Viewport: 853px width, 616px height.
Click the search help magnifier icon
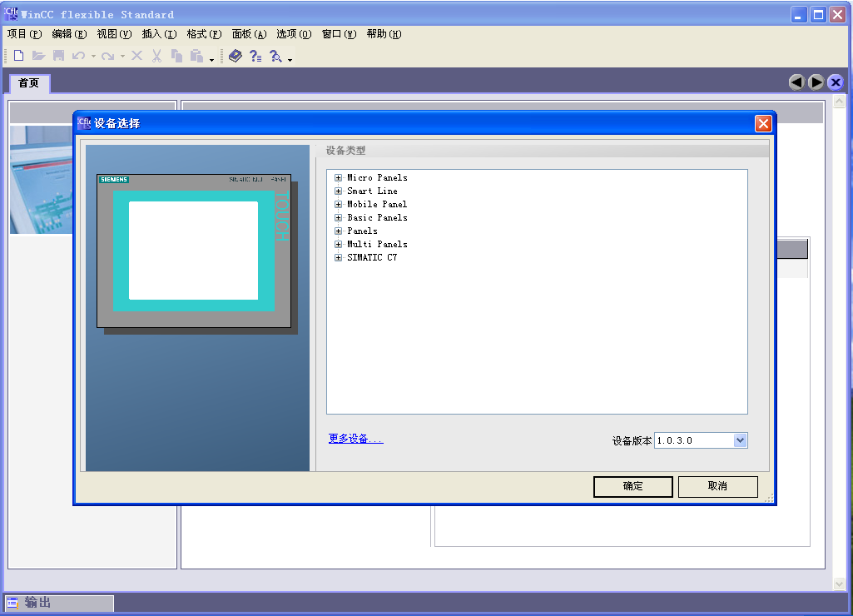point(275,56)
